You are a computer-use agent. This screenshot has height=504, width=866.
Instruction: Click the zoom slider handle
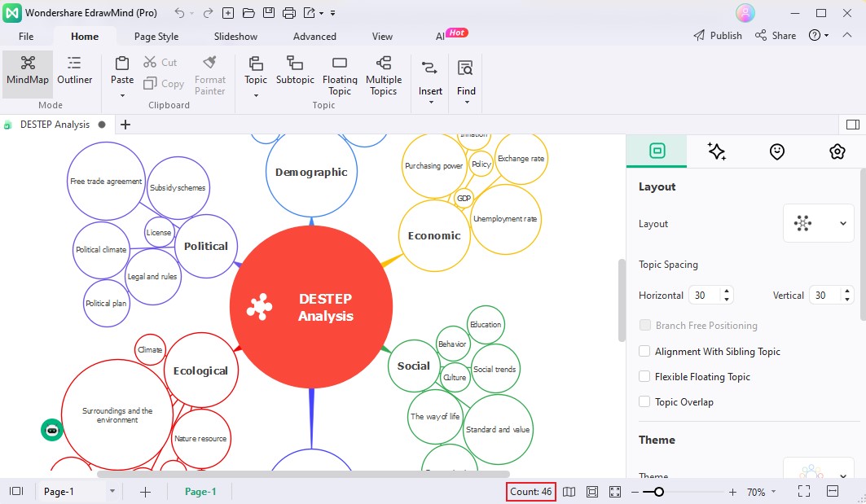point(658,492)
